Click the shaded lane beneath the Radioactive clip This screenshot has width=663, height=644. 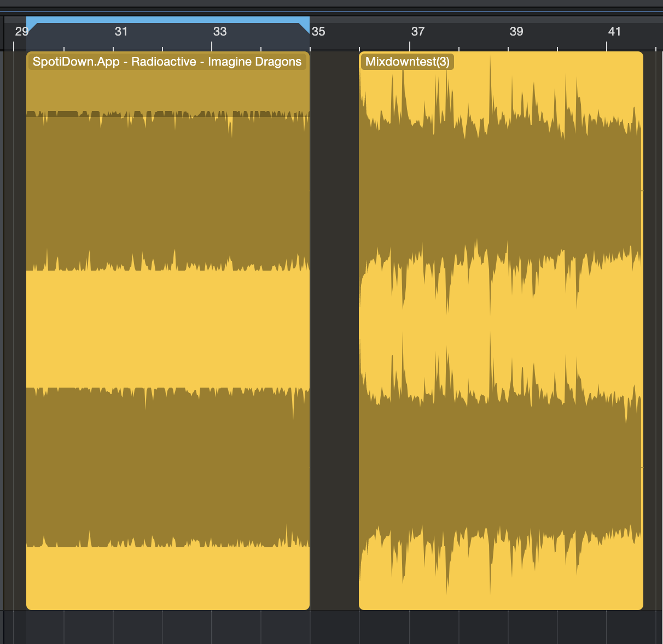168,627
